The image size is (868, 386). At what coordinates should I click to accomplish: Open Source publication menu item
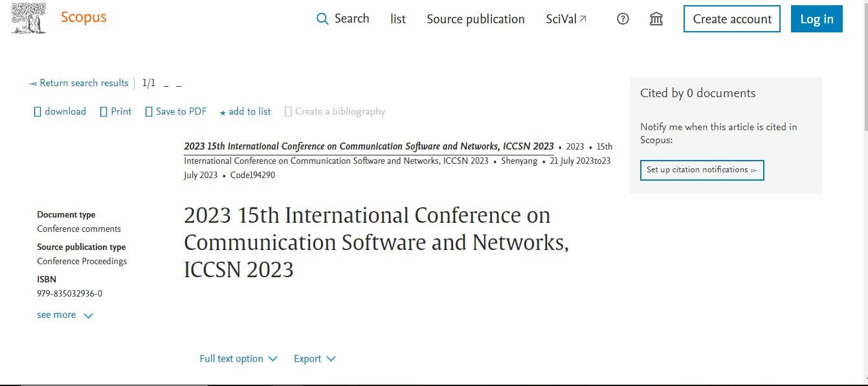tap(476, 19)
